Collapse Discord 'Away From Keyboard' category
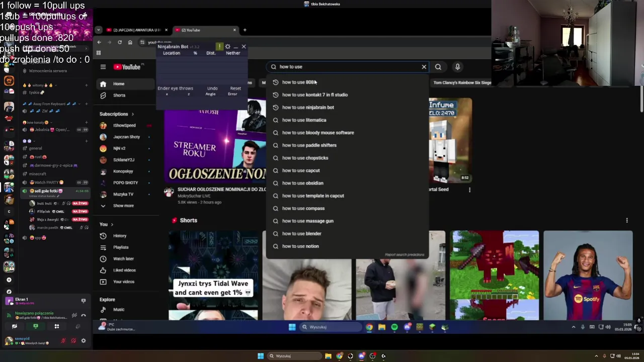This screenshot has height=362, width=644. [50, 104]
